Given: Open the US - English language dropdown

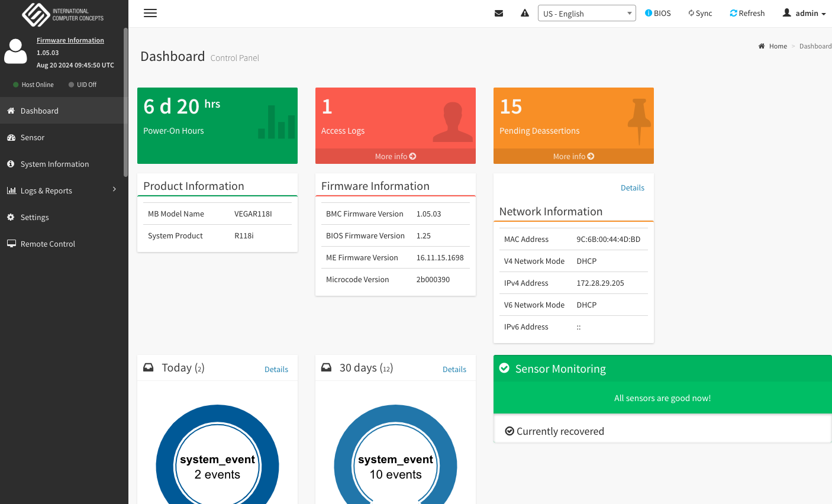Looking at the screenshot, I should (x=586, y=12).
